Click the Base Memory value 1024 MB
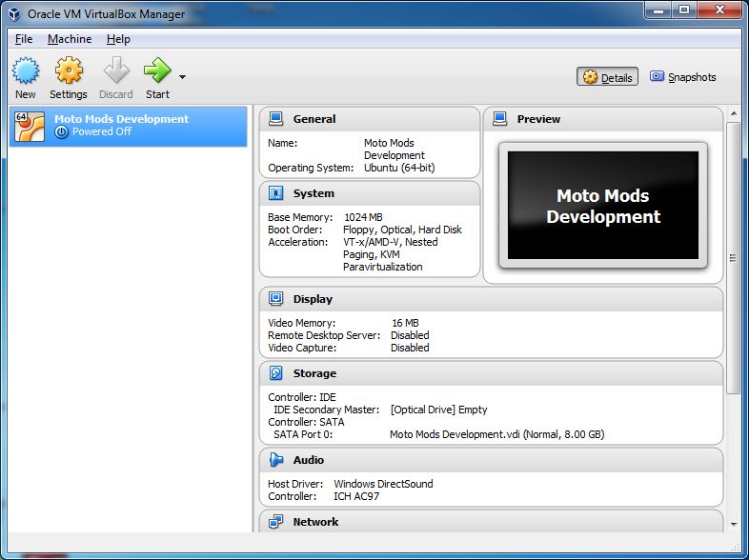The height and width of the screenshot is (560, 749). tap(363, 217)
